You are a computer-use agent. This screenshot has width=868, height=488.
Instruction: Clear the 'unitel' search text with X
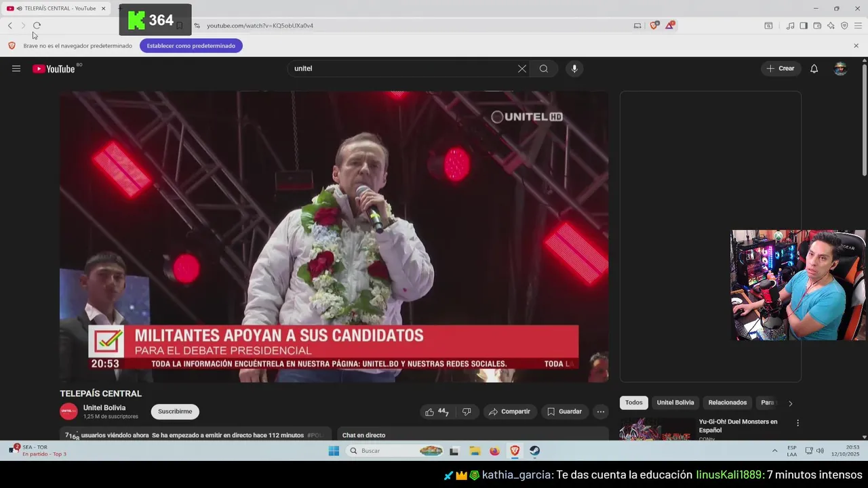tap(522, 68)
